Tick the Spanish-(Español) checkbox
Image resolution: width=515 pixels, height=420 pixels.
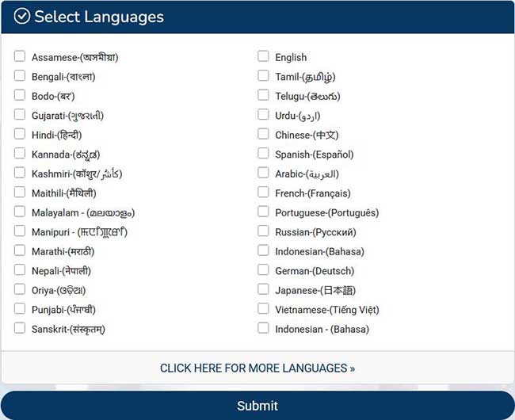263,154
